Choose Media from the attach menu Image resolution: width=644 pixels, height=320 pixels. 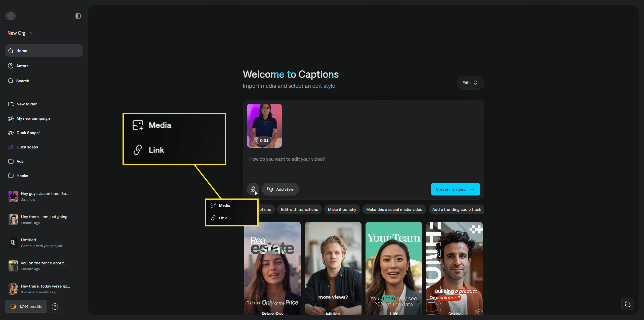click(232, 206)
